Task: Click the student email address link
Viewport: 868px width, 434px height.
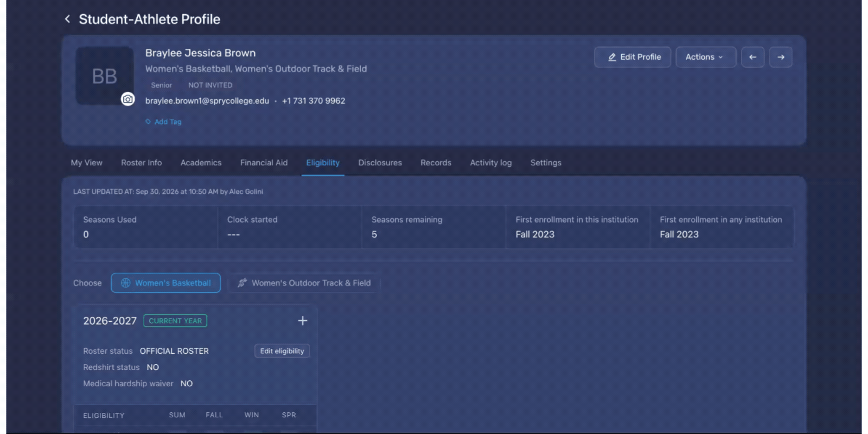Action: click(x=207, y=101)
